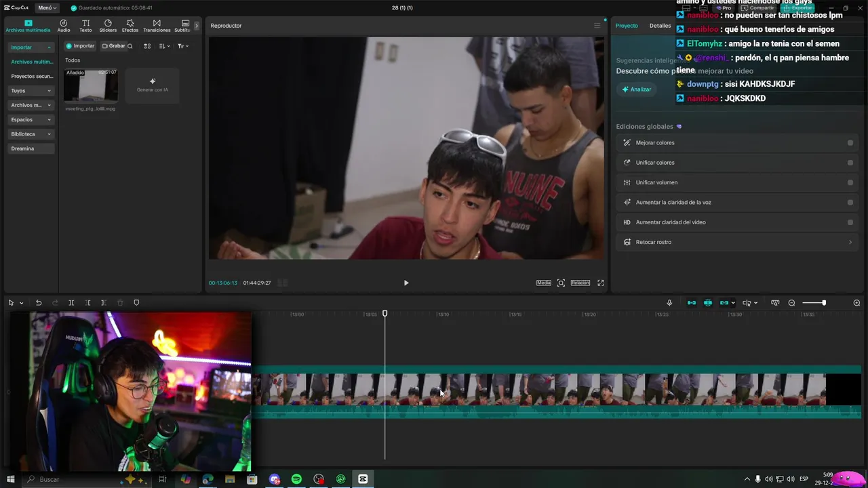This screenshot has width=868, height=488.
Task: Click the Importar button with plus
Action: (80, 46)
